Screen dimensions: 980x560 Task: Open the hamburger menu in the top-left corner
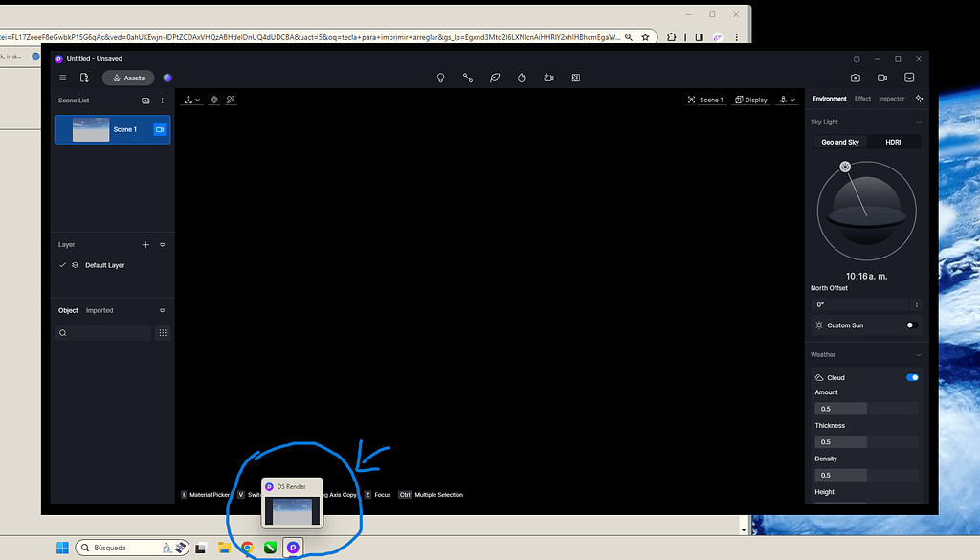[x=62, y=78]
